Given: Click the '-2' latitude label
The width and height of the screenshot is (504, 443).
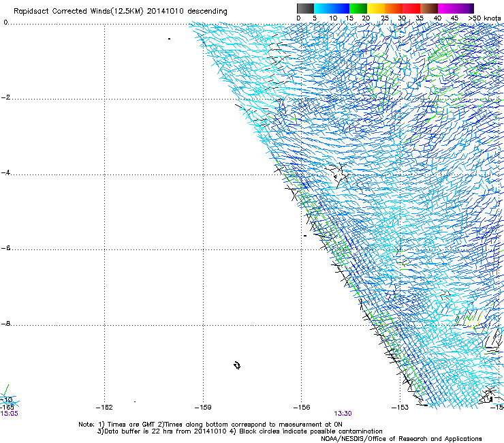Looking at the screenshot, I should 5,97.
